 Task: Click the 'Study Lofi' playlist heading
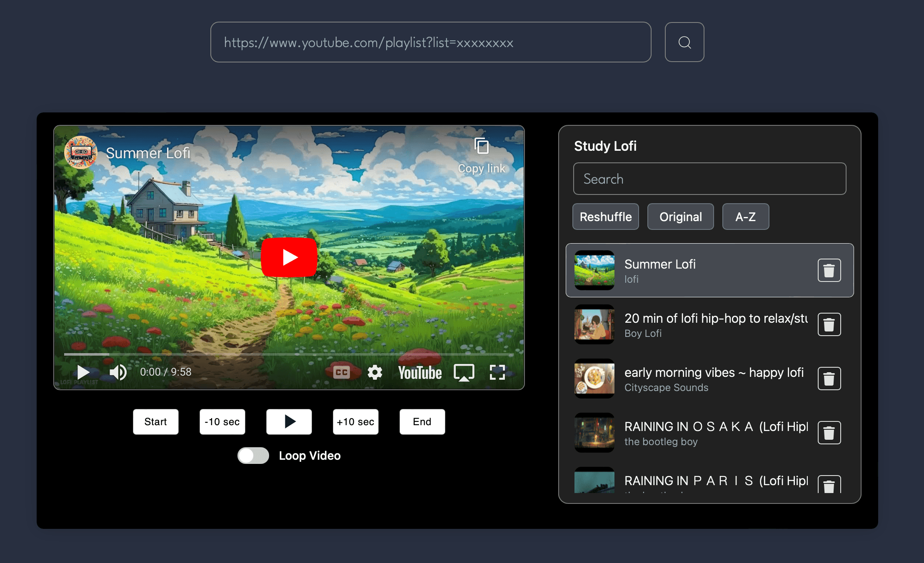pos(605,146)
